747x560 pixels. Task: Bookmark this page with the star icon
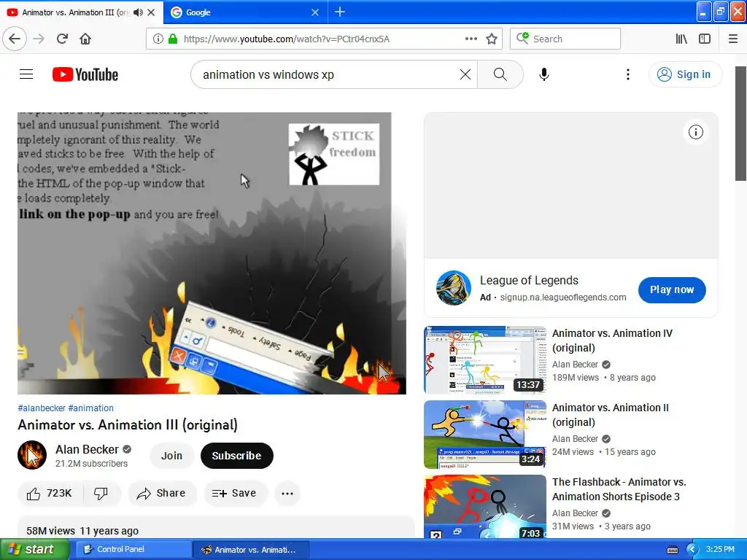492,39
